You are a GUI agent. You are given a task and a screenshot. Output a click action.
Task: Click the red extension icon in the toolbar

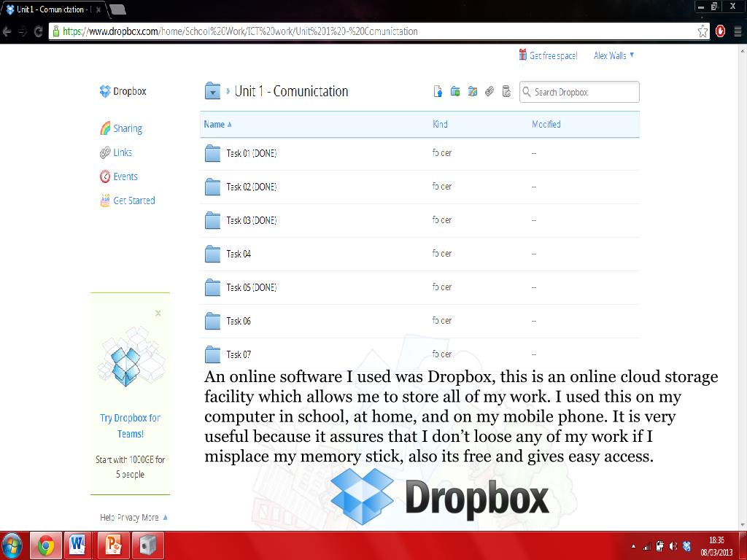(x=720, y=31)
